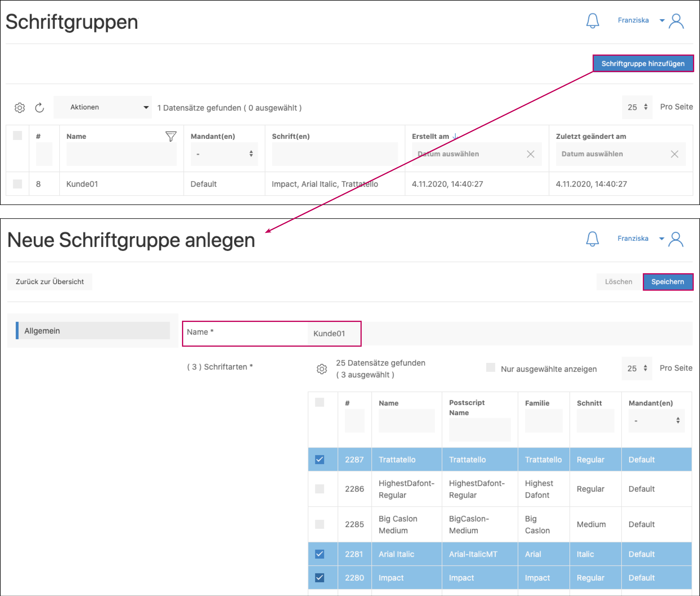Clear the Zuletzt geändert am date filter
The height and width of the screenshot is (596, 700).
tap(674, 154)
